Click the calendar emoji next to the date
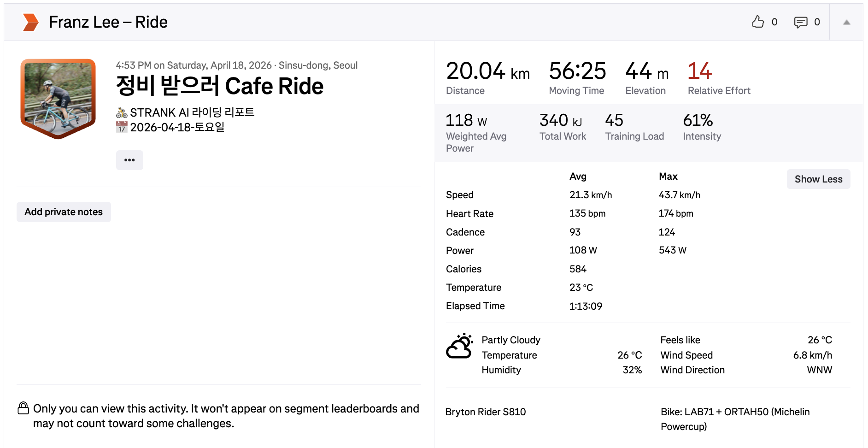 click(x=122, y=127)
